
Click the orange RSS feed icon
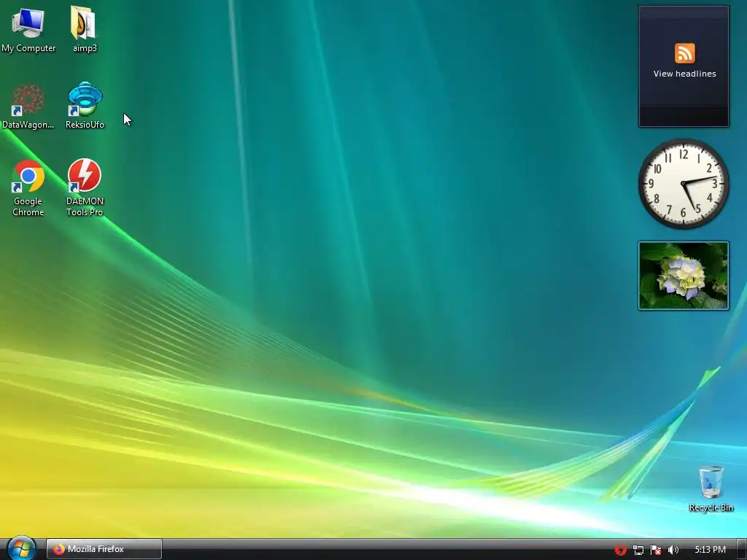click(x=684, y=52)
